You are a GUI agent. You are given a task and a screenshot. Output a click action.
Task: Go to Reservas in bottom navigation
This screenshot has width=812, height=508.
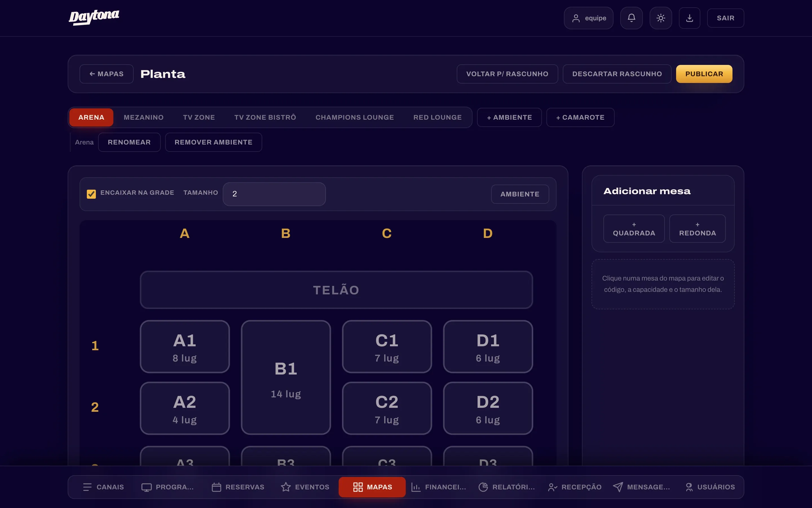tap(238, 487)
